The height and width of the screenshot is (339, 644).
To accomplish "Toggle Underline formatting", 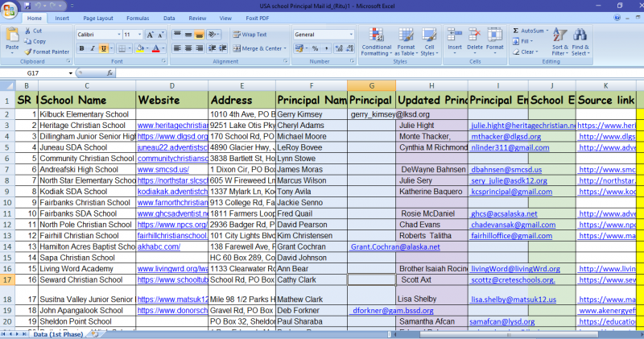I will [104, 49].
